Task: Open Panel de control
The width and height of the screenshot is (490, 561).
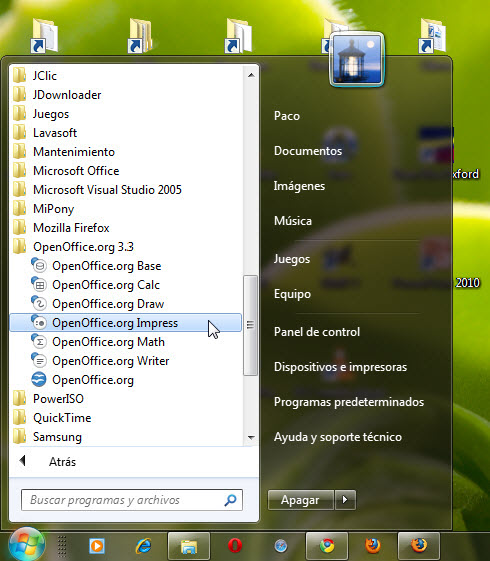Action: point(317,332)
